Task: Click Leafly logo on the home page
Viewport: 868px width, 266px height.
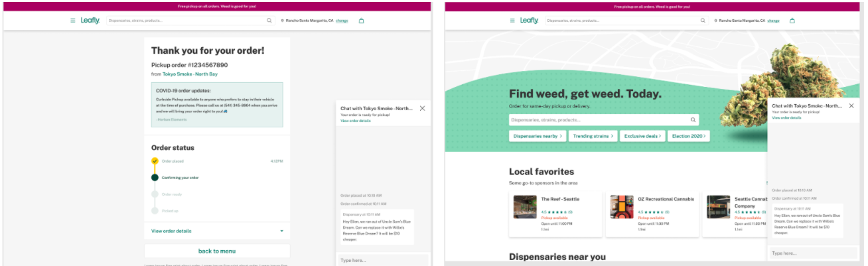Action: pyautogui.click(x=530, y=21)
